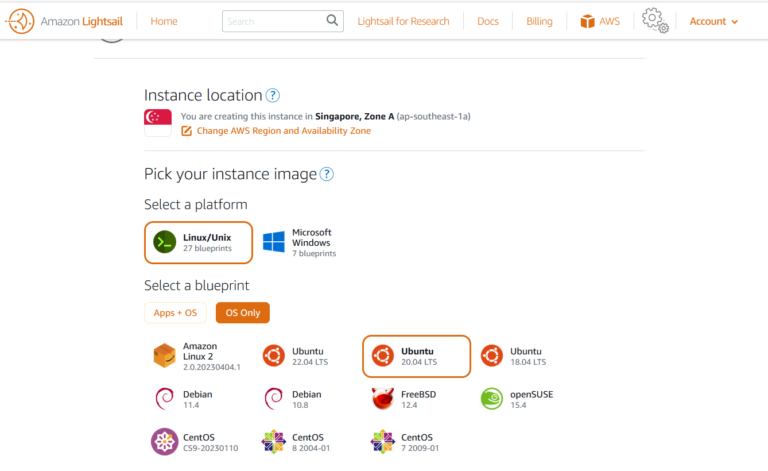Open Lightsail for Research
This screenshot has height=471, width=768.
(403, 21)
